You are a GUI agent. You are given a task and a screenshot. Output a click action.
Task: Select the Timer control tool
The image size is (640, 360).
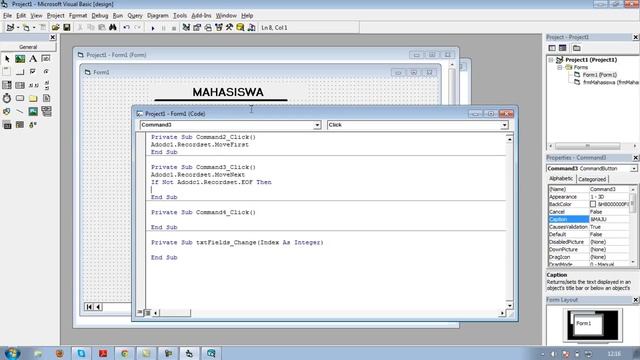7,98
